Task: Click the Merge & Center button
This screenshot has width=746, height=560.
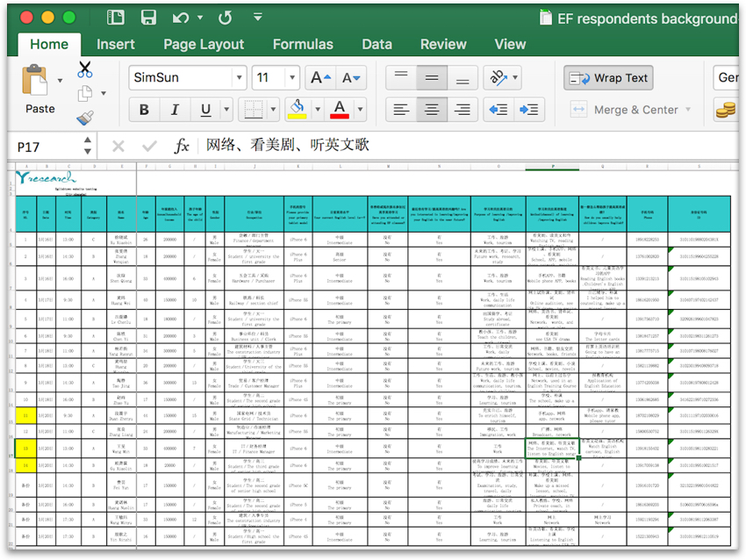Action: click(624, 110)
